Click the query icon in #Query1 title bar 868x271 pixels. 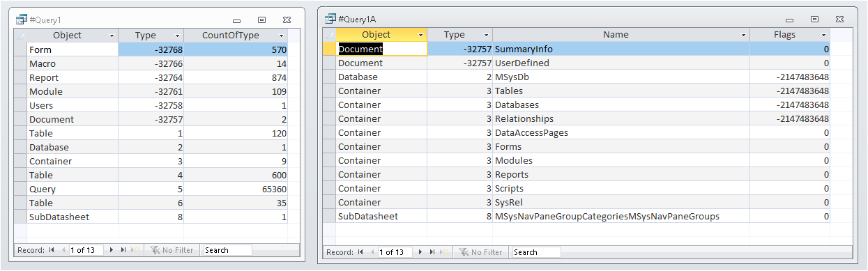point(21,20)
